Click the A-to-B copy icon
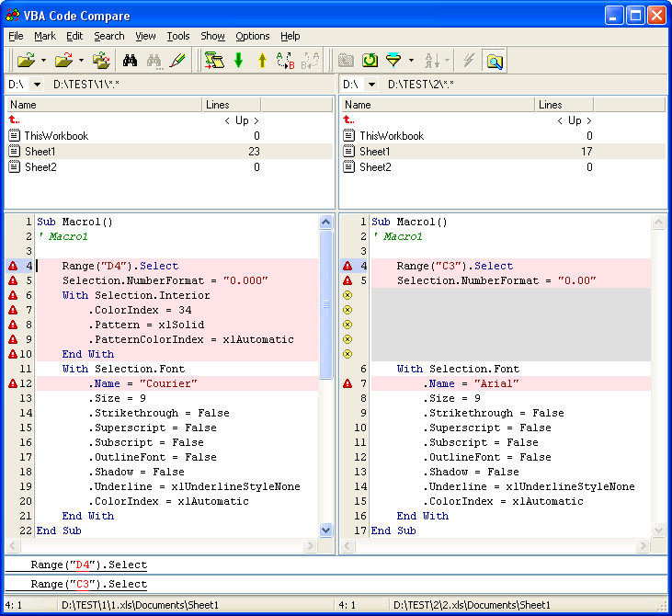 coord(285,61)
